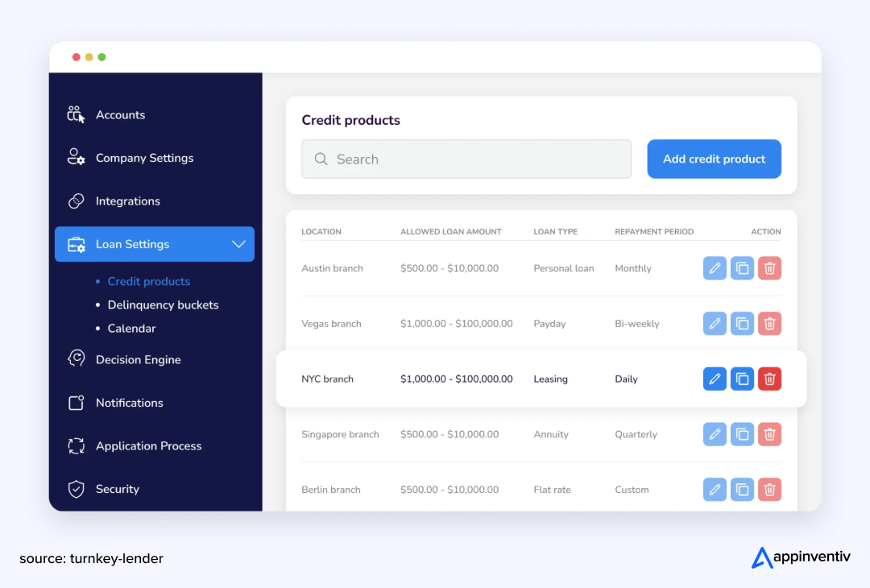Click the Daily repayment period cell
Image resolution: width=870 pixels, height=588 pixels.
[x=626, y=379]
